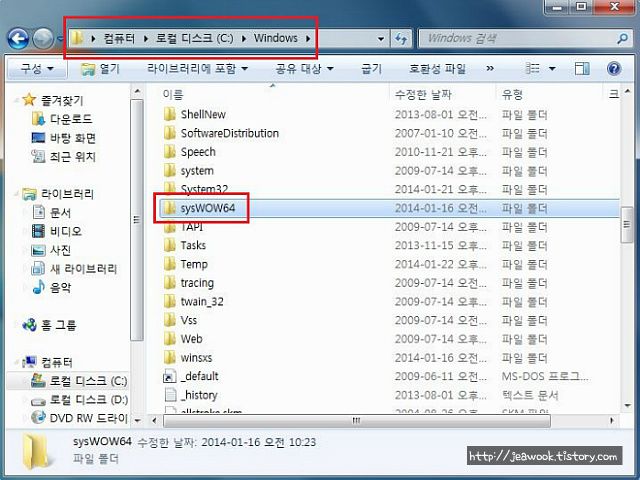
Task: Select the TAPI folder row
Action: [x=390, y=227]
